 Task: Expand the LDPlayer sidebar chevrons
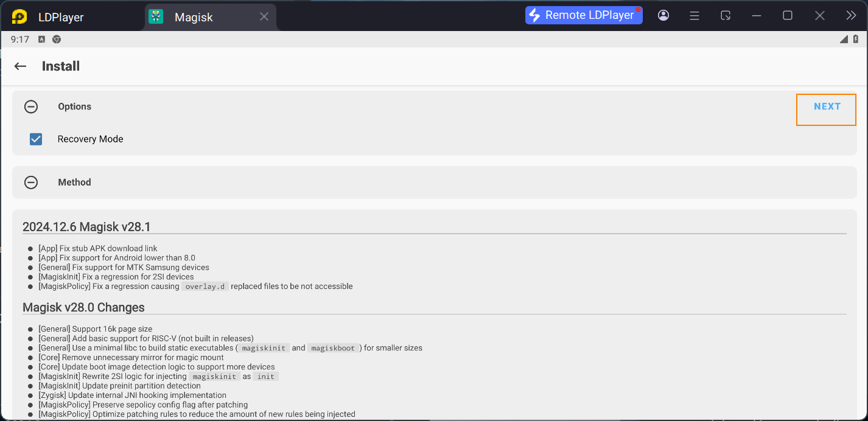pyautogui.click(x=851, y=15)
